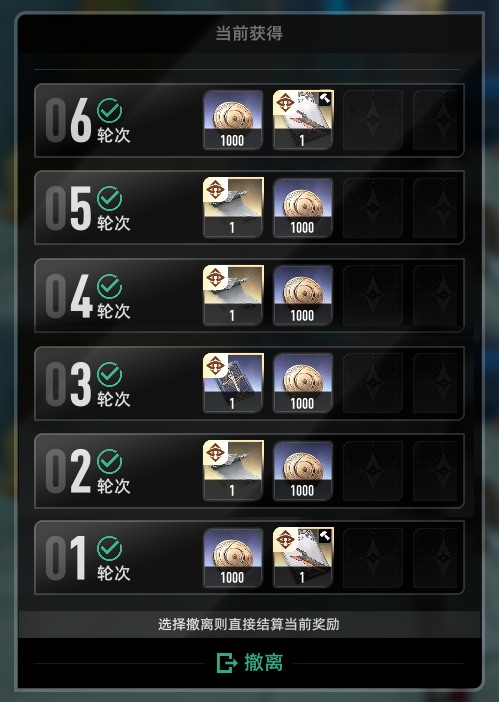This screenshot has height=702, width=499.
Task: Click the empty third reward slot in round 03
Action: click(373, 383)
